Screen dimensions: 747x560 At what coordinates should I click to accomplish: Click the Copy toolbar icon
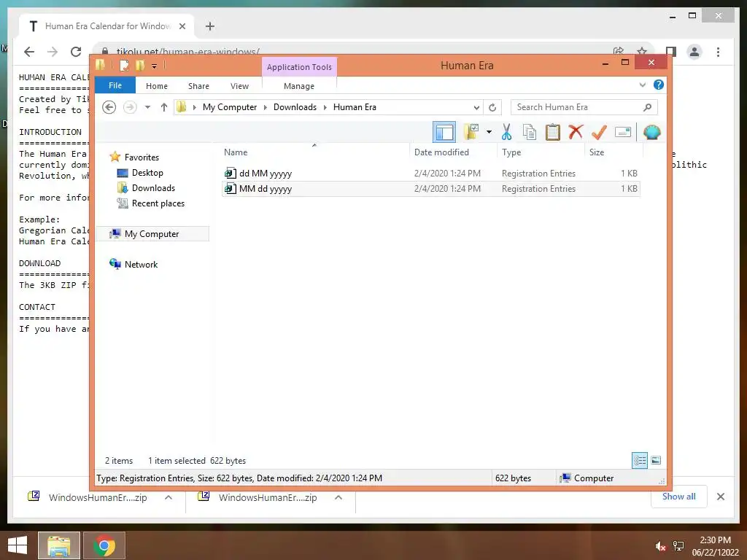530,132
